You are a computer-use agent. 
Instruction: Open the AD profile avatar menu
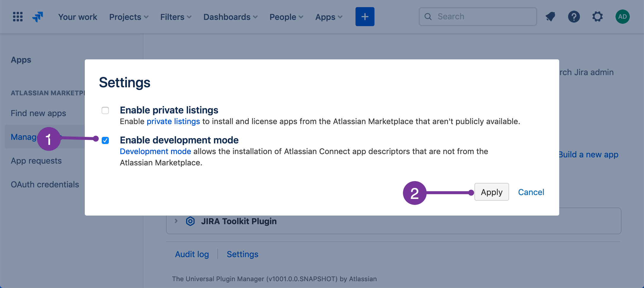(x=622, y=17)
